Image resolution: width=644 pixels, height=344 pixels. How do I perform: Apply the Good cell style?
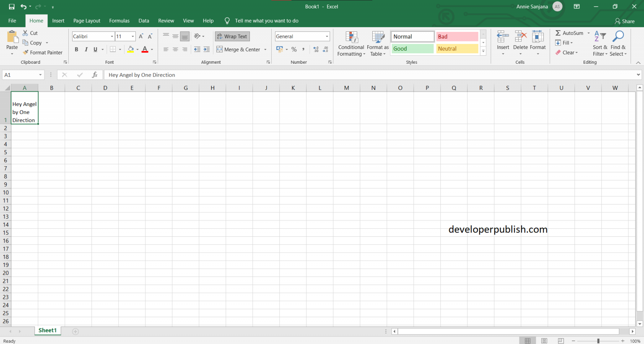click(x=412, y=49)
